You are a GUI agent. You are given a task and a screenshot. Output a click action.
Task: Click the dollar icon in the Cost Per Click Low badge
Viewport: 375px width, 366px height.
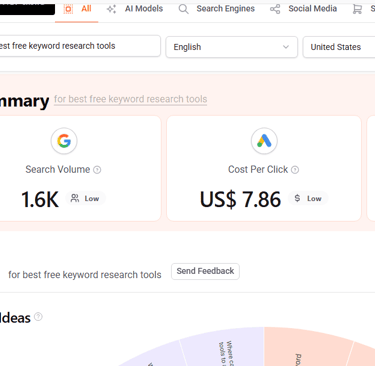(x=297, y=198)
